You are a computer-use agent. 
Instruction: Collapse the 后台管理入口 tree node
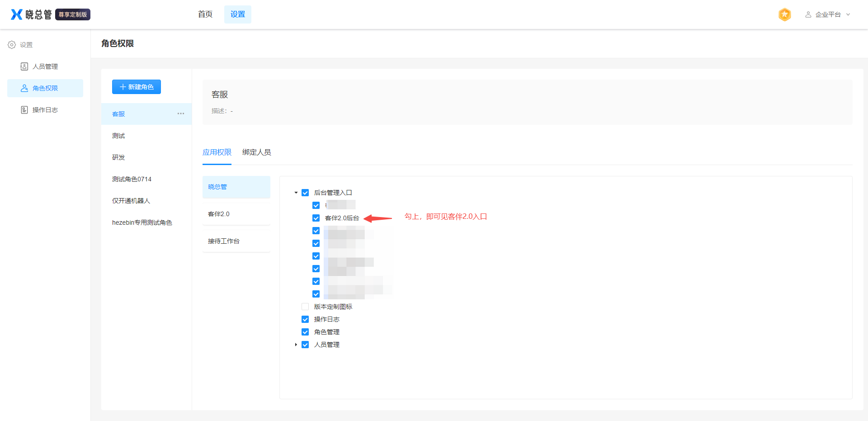click(x=296, y=193)
